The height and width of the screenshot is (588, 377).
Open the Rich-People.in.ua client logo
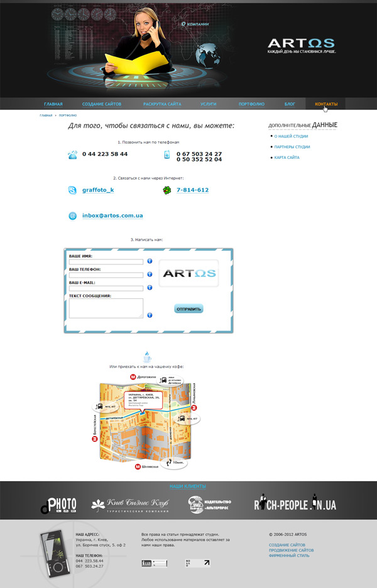(x=295, y=504)
